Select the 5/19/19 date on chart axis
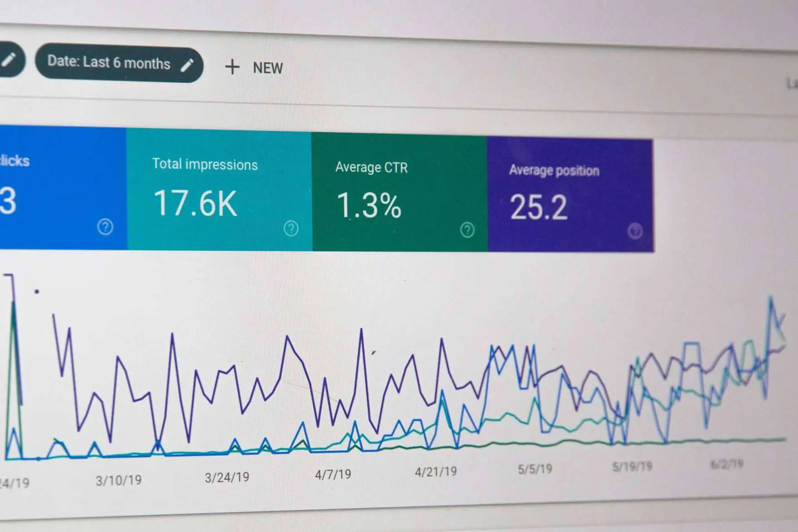798x532 pixels. (632, 467)
